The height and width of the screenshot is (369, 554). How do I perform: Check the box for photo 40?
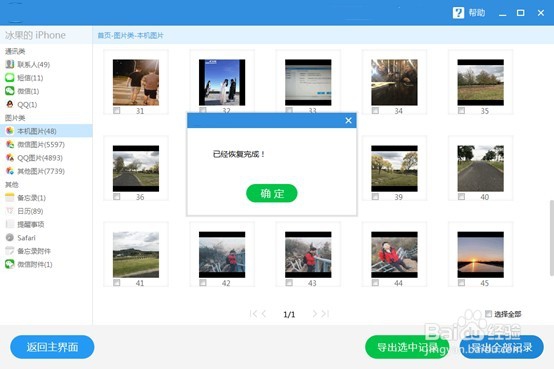pyautogui.click(x=461, y=197)
